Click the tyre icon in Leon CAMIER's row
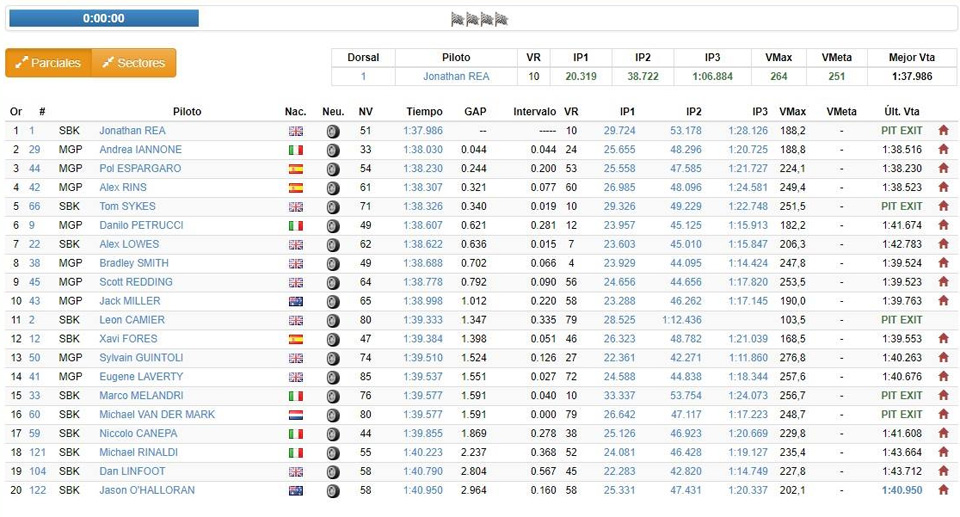This screenshot has height=517, width=960. point(333,320)
